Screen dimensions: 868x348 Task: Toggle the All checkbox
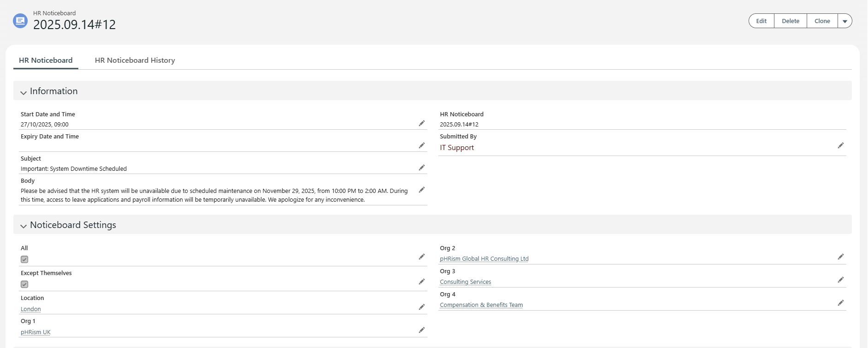pos(24,259)
